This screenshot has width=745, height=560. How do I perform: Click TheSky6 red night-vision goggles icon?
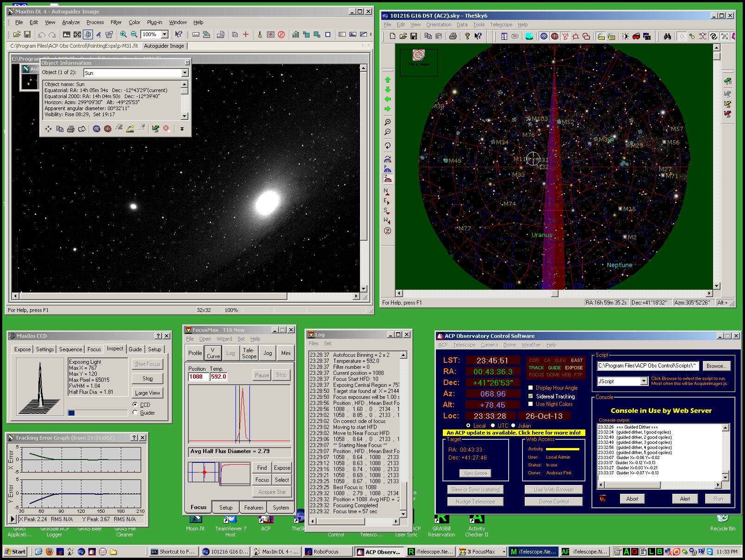pos(636,36)
